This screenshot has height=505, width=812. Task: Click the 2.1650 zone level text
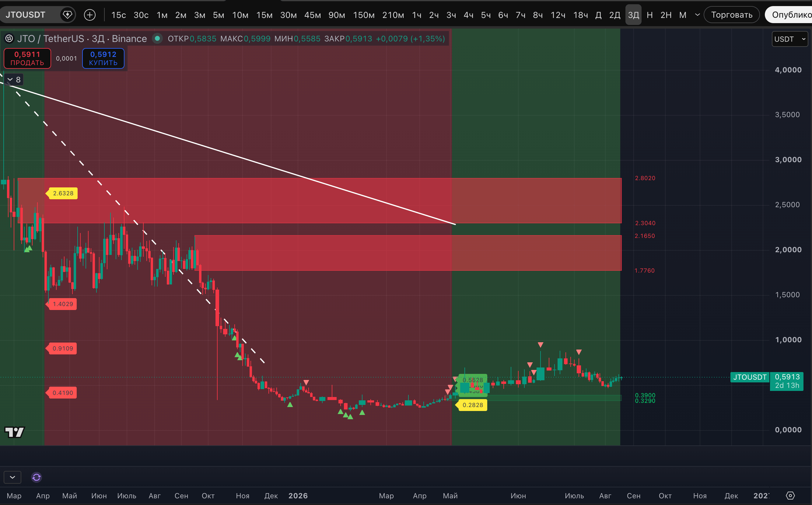tap(645, 236)
